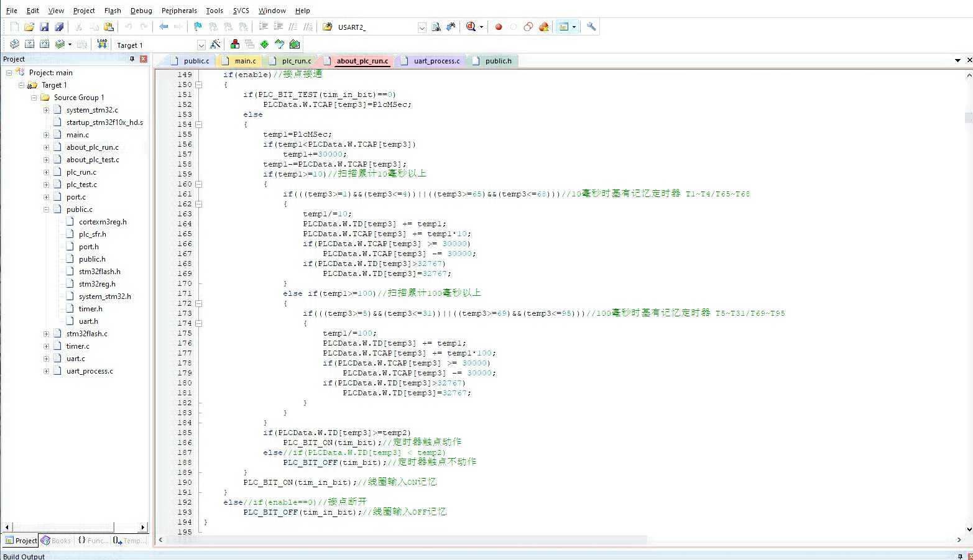Switch to the Templates panel tab
This screenshot has height=560, width=973.
129,541
